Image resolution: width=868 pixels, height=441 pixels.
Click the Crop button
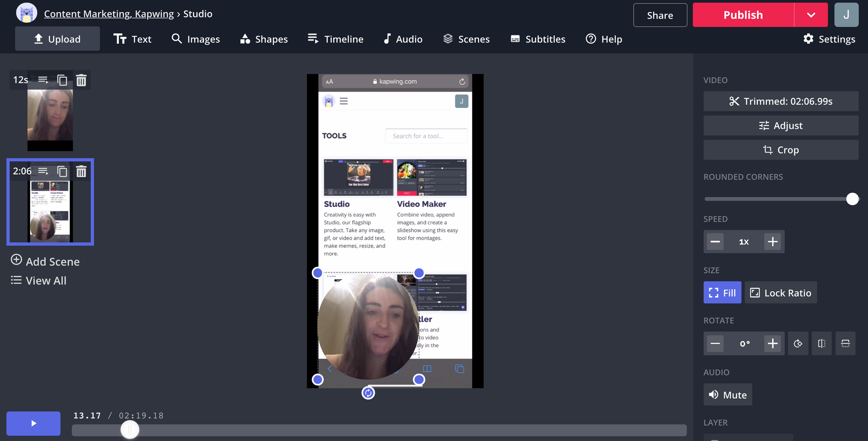tap(780, 150)
